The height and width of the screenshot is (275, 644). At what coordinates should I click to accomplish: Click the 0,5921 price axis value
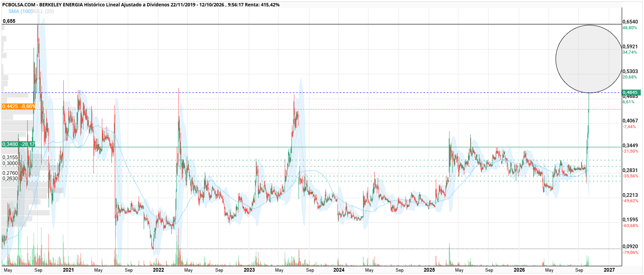[x=630, y=47]
